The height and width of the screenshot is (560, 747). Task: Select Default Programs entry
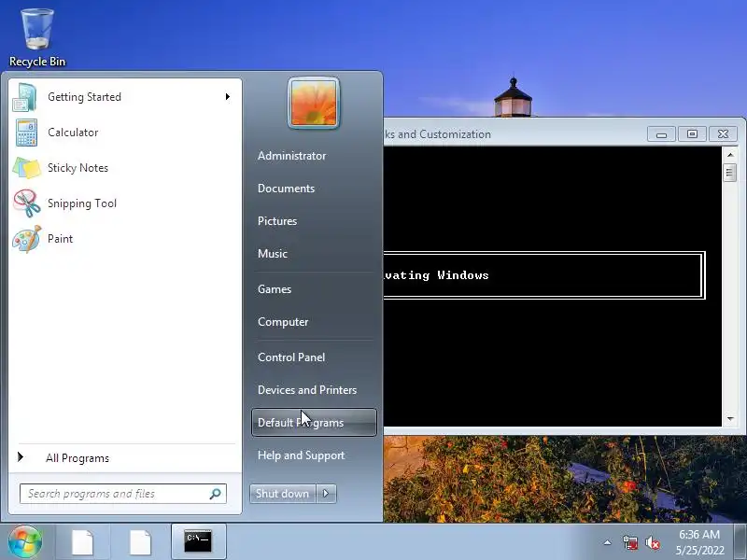tap(314, 423)
